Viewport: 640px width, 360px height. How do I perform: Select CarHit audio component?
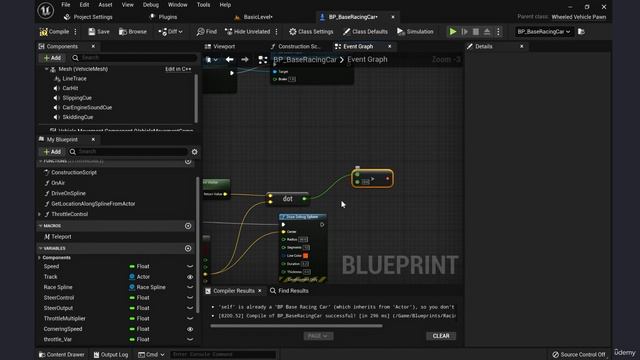(x=70, y=88)
